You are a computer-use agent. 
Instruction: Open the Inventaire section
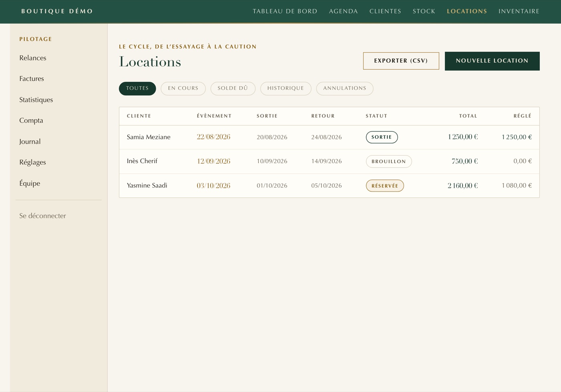click(x=519, y=11)
